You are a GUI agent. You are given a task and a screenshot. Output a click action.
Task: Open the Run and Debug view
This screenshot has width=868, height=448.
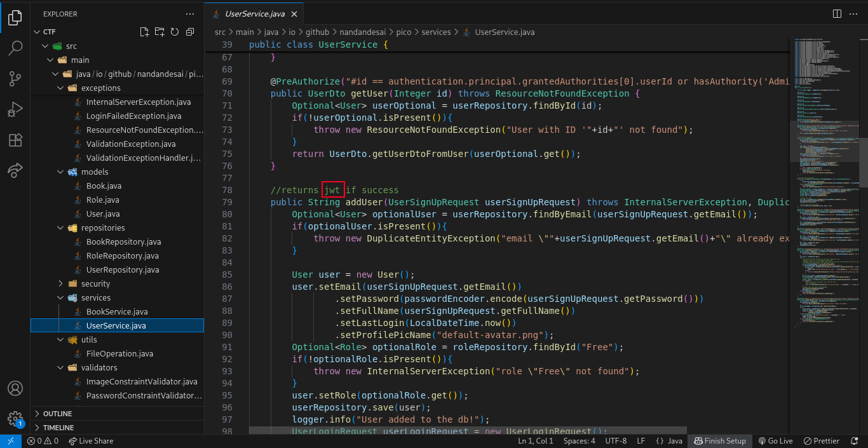tap(15, 109)
